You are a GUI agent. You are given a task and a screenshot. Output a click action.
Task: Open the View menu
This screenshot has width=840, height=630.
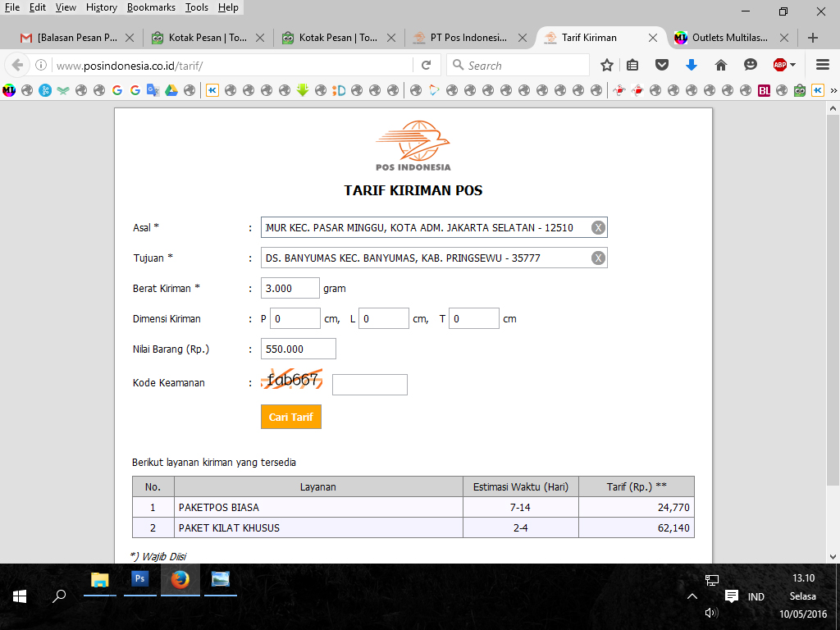[x=66, y=7]
